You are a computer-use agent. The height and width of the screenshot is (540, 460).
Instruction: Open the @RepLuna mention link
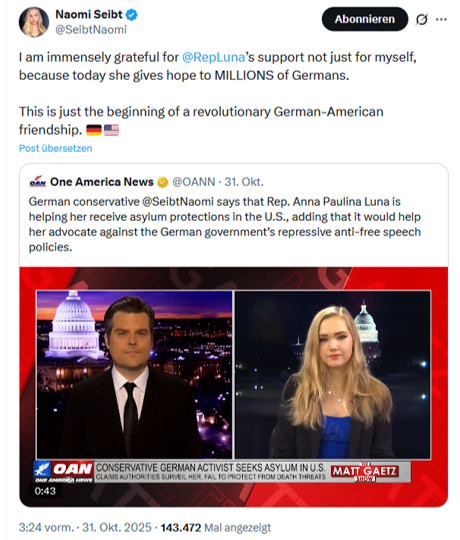pyautogui.click(x=213, y=57)
